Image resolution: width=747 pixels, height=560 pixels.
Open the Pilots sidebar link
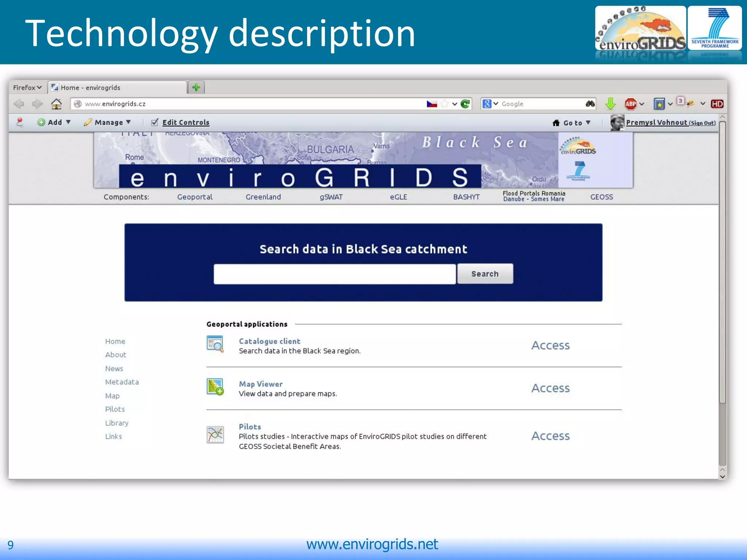(115, 409)
